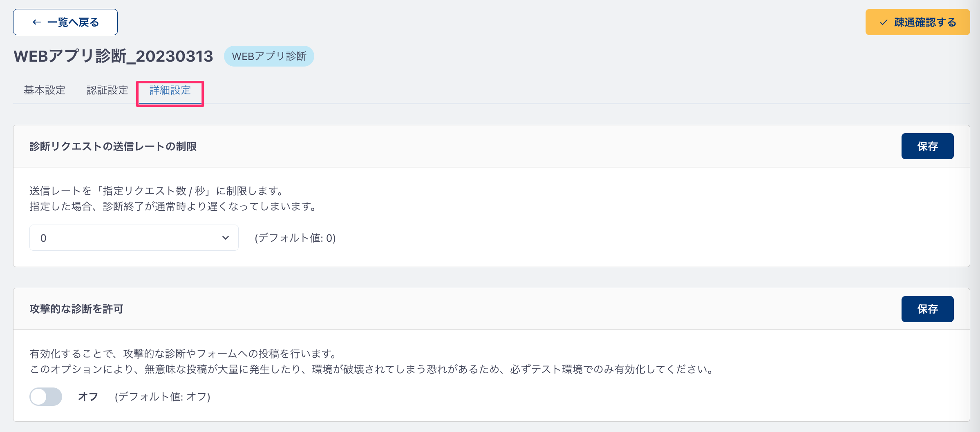980x432 pixels.
Task: Click the オフ label beside the switch
Action: click(x=88, y=397)
